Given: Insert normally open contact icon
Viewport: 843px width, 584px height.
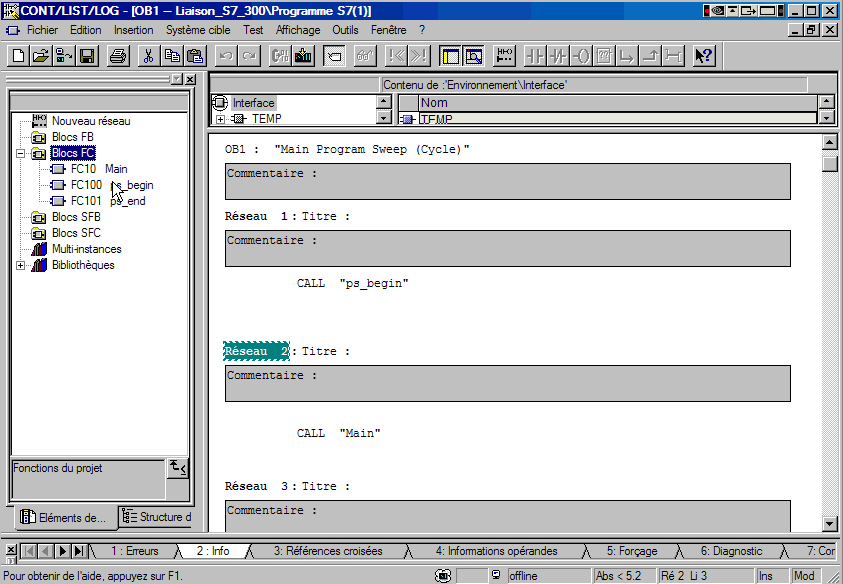Looking at the screenshot, I should pos(535,56).
